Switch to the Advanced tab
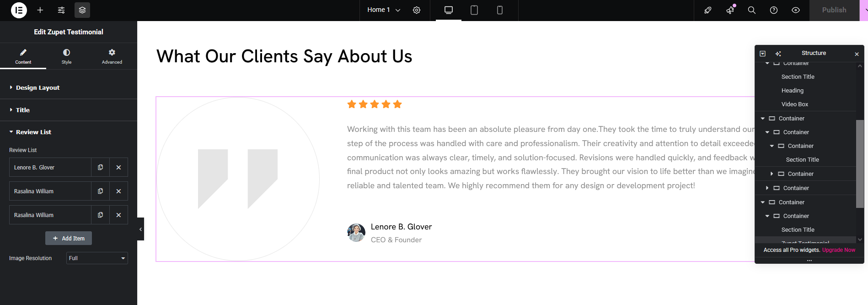The width and height of the screenshot is (868, 305). tap(112, 56)
